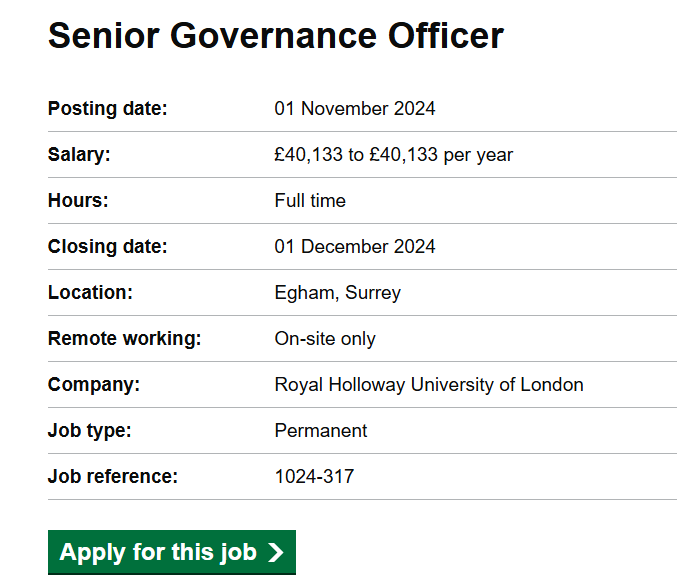Click the Senior Governance Officer heading

pos(276,35)
